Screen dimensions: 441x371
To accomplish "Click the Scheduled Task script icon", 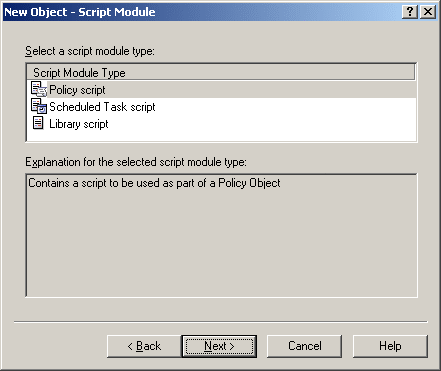I will click(x=38, y=106).
